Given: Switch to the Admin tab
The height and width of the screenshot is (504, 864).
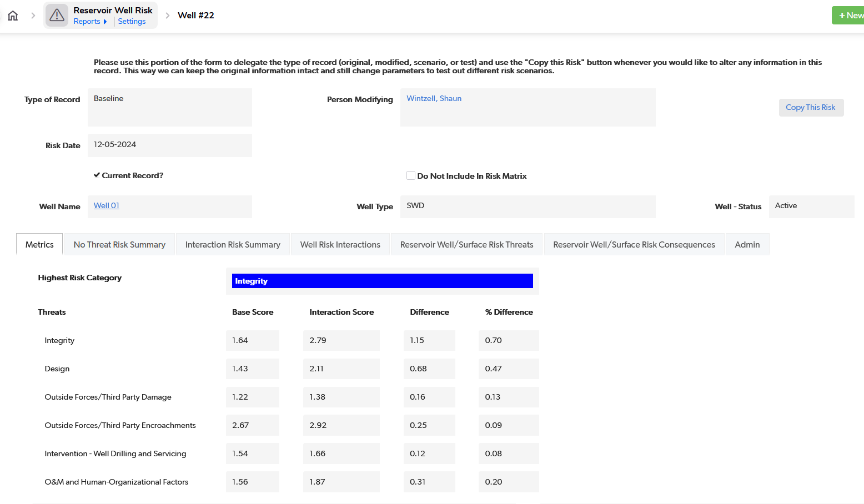Looking at the screenshot, I should pyautogui.click(x=747, y=245).
